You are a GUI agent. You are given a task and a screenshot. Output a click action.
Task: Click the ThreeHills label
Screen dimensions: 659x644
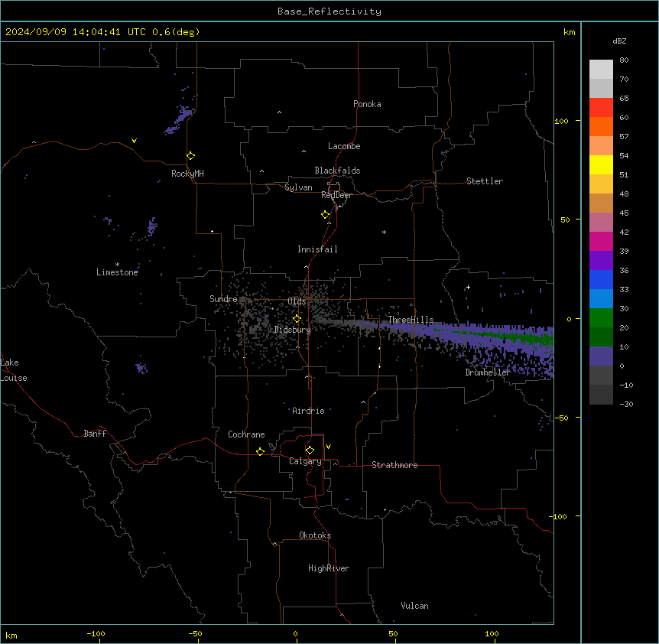tap(411, 320)
